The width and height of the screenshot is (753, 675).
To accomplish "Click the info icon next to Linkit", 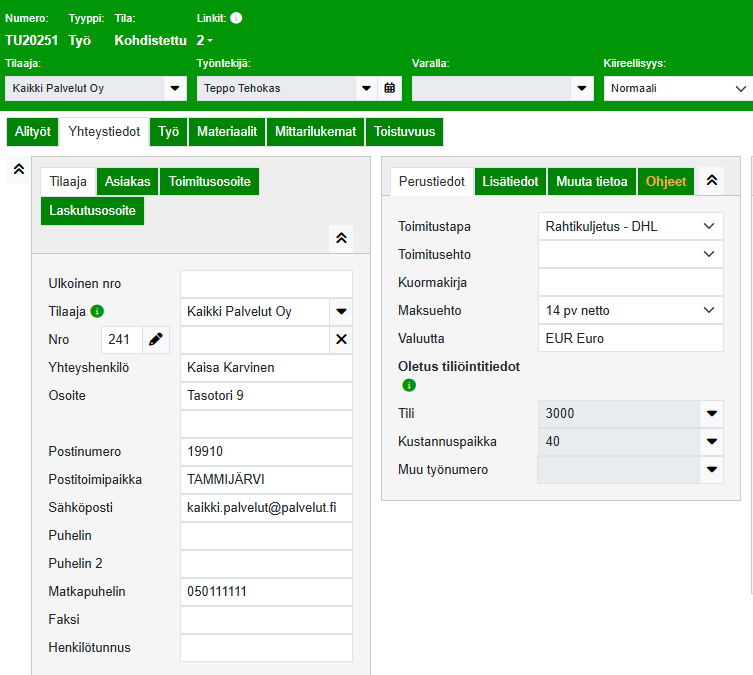I will 236,18.
